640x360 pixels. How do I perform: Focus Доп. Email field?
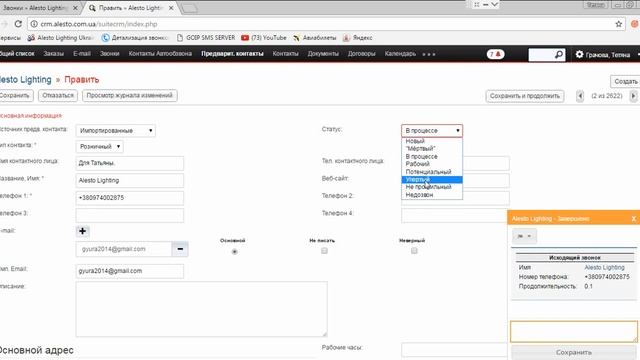129,271
